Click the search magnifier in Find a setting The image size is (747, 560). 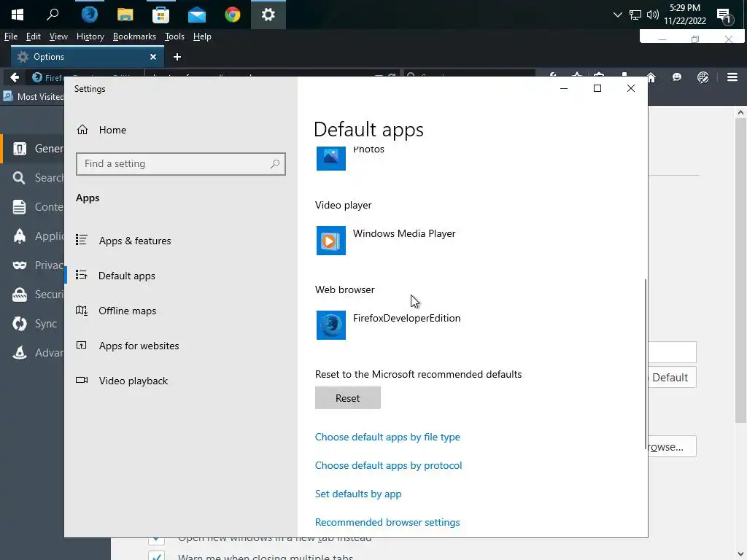pyautogui.click(x=275, y=164)
